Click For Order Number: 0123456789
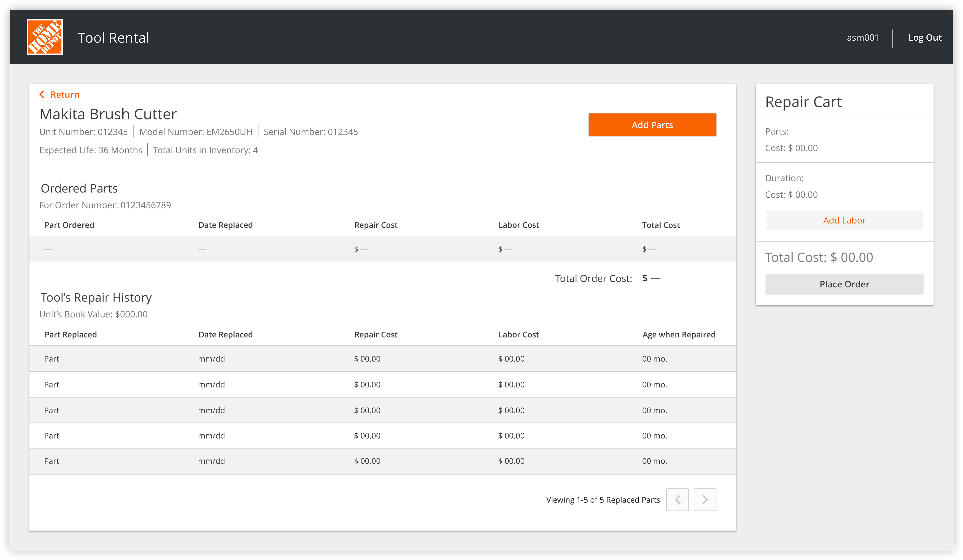Screen dimensions: 963x560 tap(105, 205)
